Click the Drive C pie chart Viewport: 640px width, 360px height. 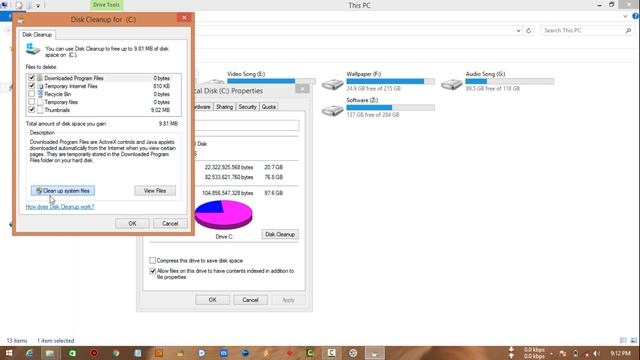pyautogui.click(x=223, y=214)
